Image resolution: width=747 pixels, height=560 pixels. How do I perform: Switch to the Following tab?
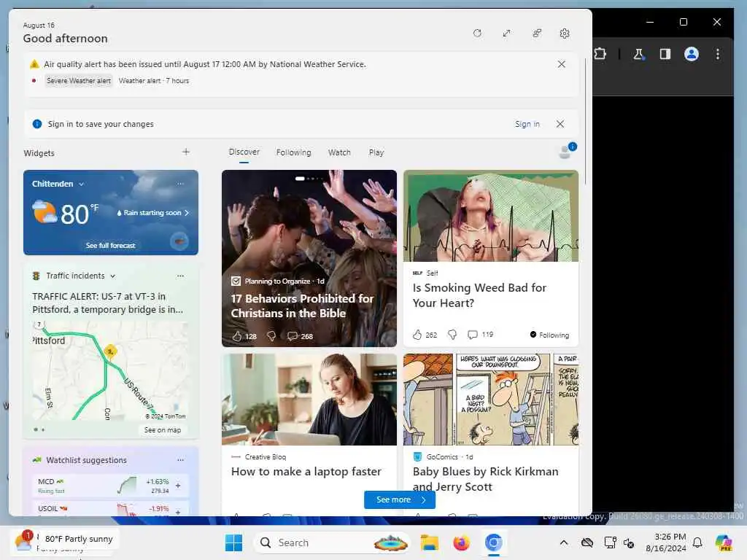[x=293, y=152]
